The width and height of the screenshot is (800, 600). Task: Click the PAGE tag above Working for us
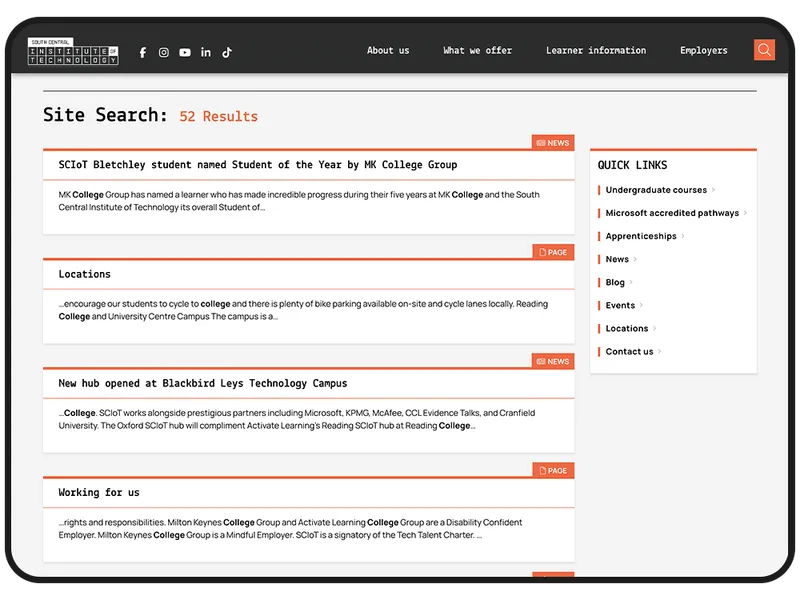pyautogui.click(x=553, y=470)
